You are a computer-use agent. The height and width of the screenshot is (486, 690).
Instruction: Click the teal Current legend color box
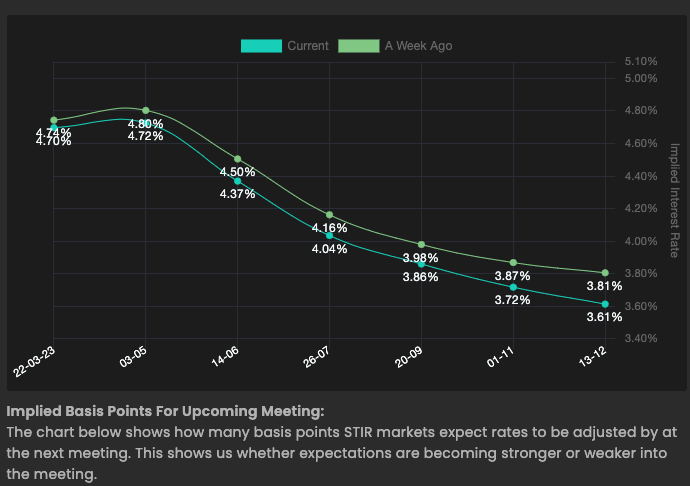(x=261, y=46)
